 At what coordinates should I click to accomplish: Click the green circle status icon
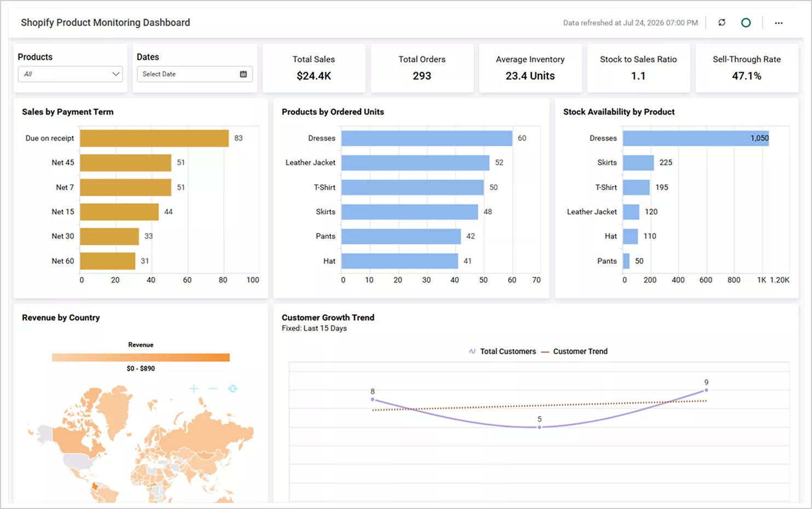[x=746, y=22]
